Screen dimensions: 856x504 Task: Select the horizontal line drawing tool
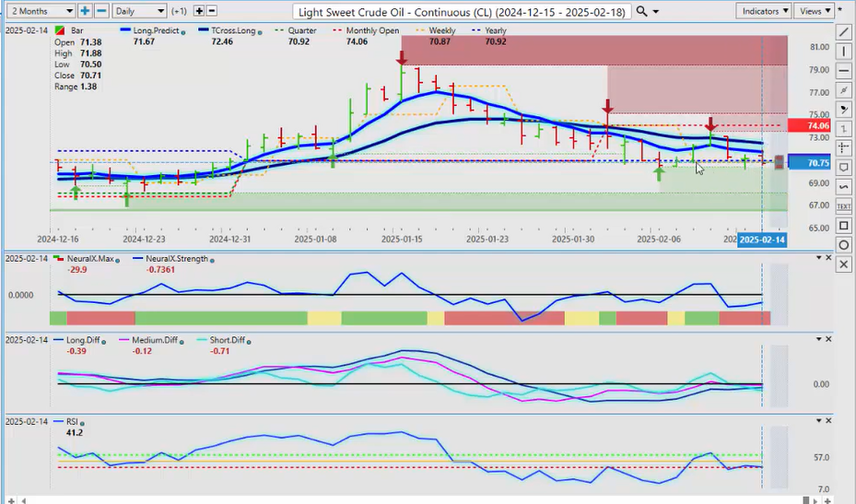844,70
